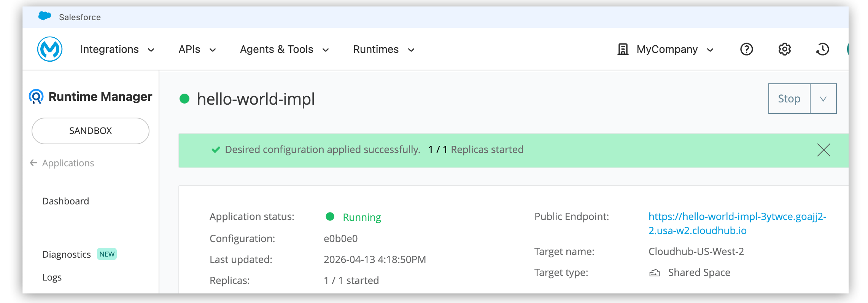Dismiss the green success banner
The image size is (868, 303).
tap(823, 150)
